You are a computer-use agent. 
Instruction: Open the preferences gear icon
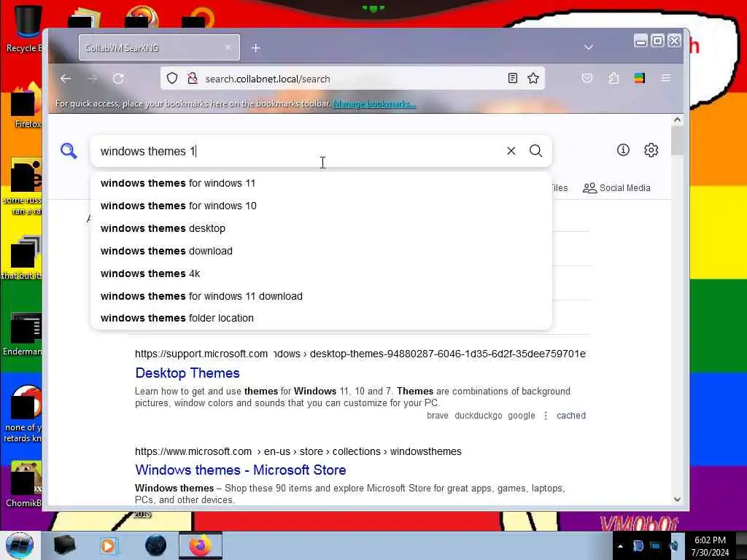651,150
